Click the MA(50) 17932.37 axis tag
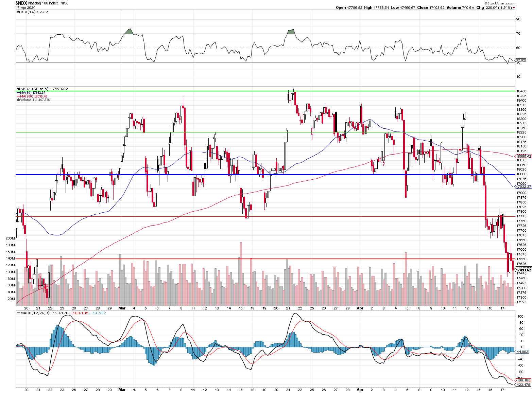The height and width of the screenshot is (393, 532). (x=524, y=187)
